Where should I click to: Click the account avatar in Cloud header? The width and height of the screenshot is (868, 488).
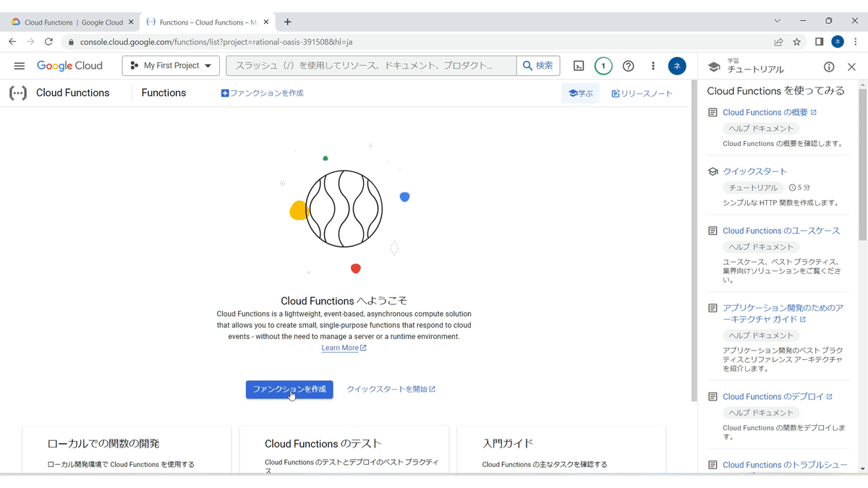(677, 66)
